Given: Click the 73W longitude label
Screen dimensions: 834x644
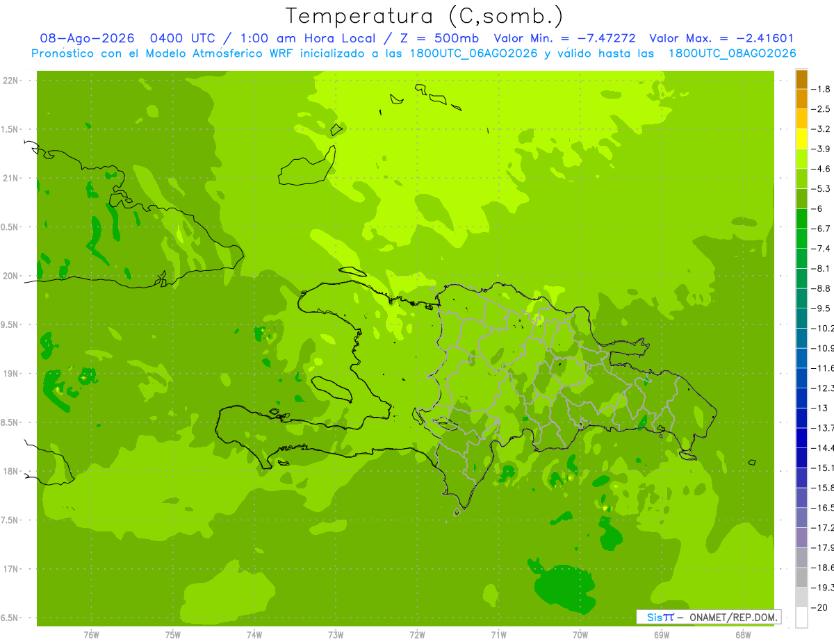Looking at the screenshot, I should 336,635.
